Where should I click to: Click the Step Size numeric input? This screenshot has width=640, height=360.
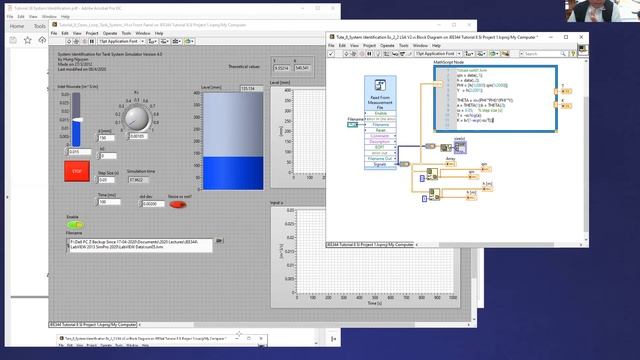tap(107, 180)
